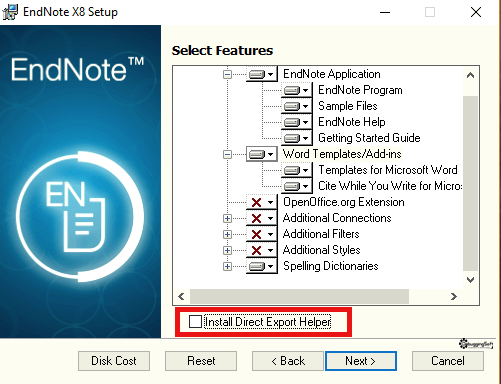Go back with the Back button
The height and width of the screenshot is (384, 501).
point(288,361)
